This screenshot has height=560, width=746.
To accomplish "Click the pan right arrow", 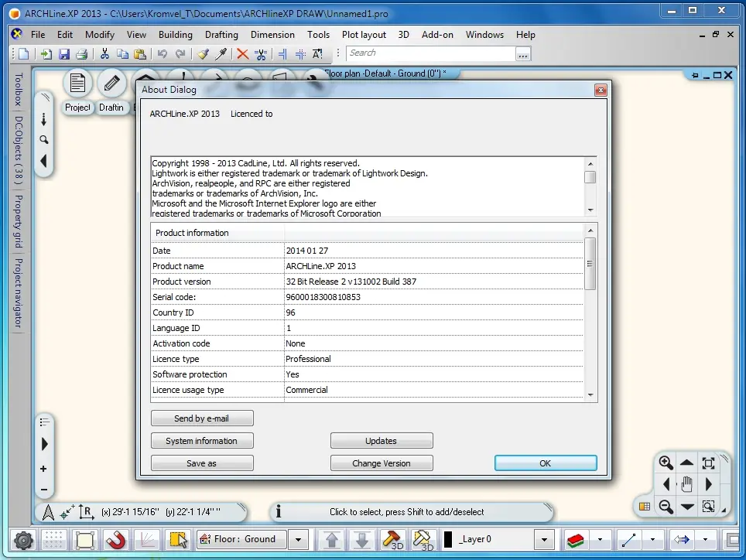I will click(x=708, y=484).
